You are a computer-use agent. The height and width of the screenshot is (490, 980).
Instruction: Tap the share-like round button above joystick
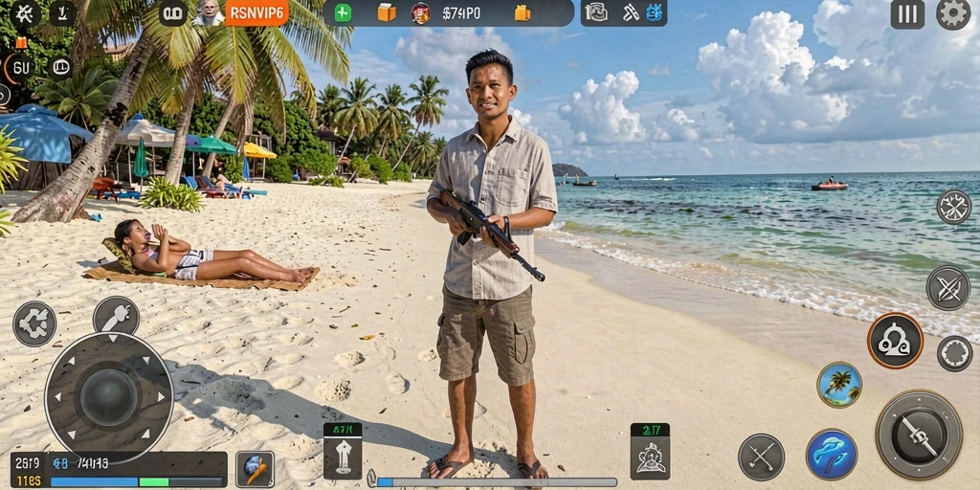point(34,323)
